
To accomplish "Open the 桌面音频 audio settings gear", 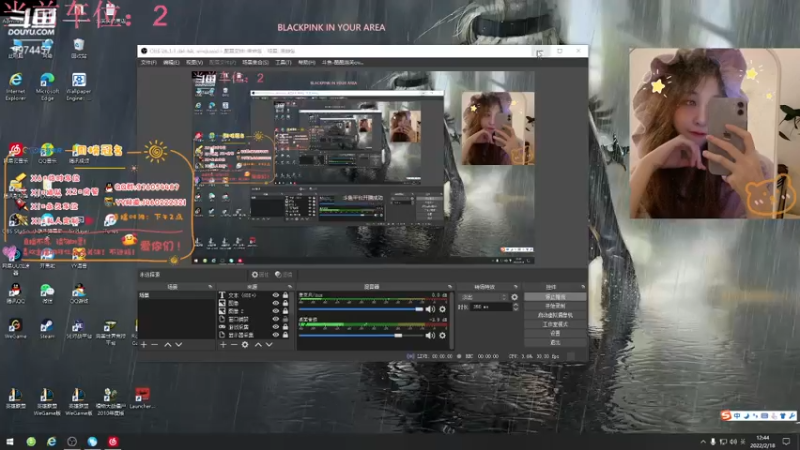I will [x=442, y=335].
